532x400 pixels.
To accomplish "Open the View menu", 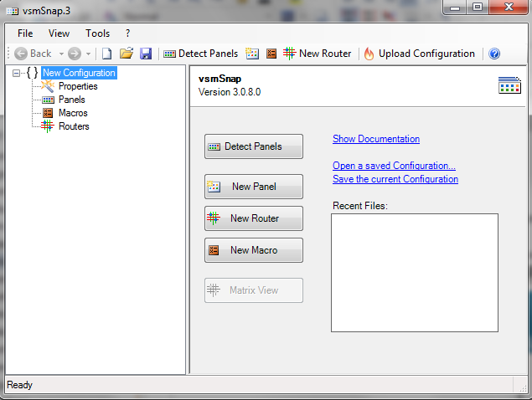I will [x=59, y=33].
